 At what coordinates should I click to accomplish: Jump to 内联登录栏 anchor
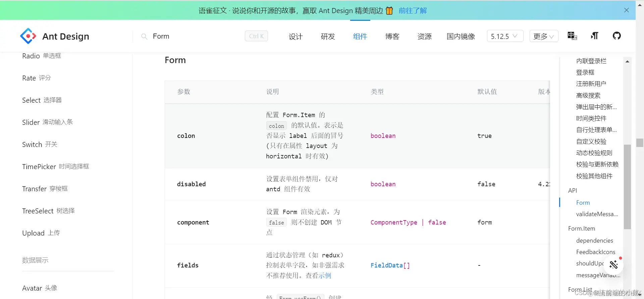coord(591,61)
